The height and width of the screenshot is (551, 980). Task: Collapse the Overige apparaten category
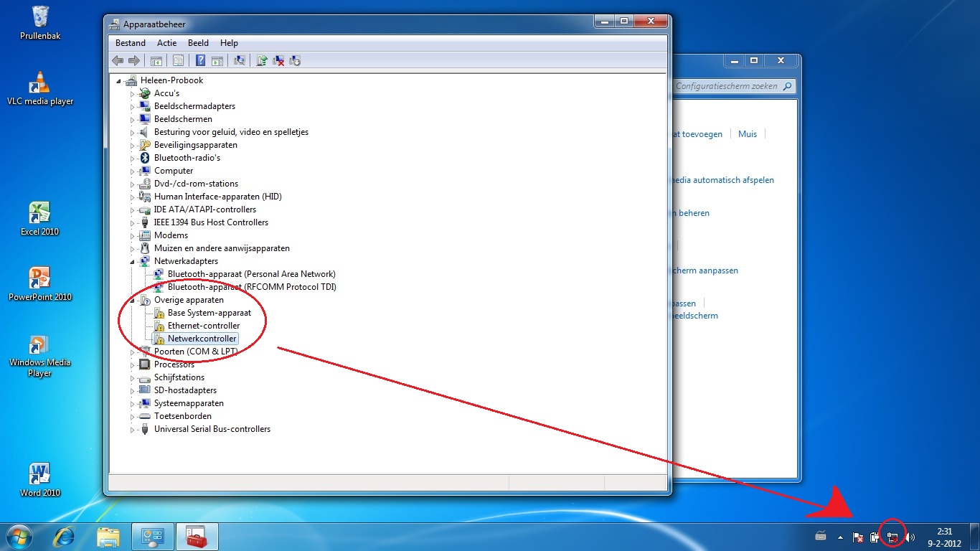click(133, 301)
